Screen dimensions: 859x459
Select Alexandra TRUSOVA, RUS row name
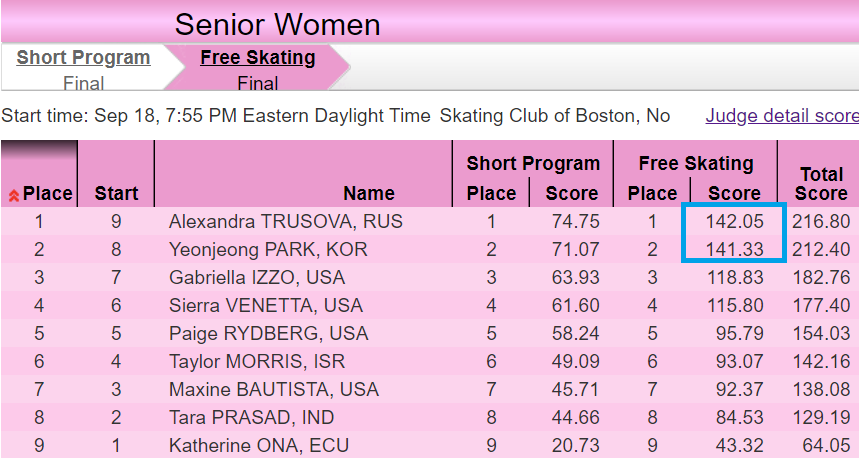(x=285, y=221)
